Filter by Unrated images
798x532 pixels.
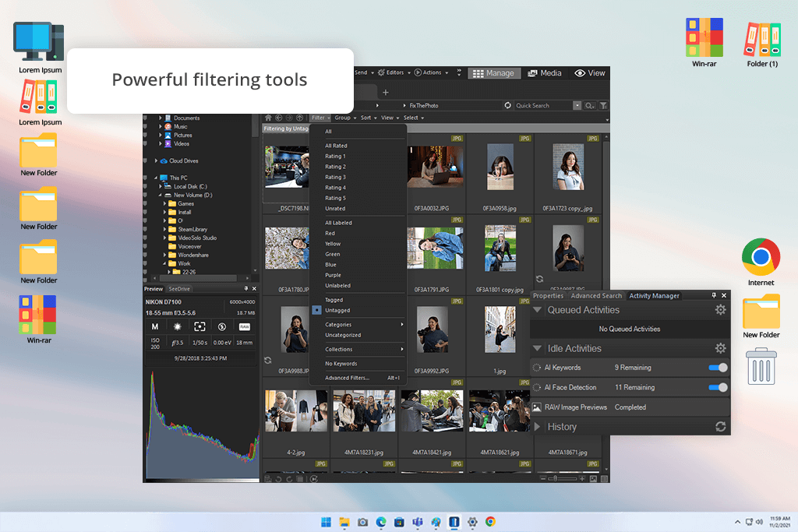click(335, 209)
